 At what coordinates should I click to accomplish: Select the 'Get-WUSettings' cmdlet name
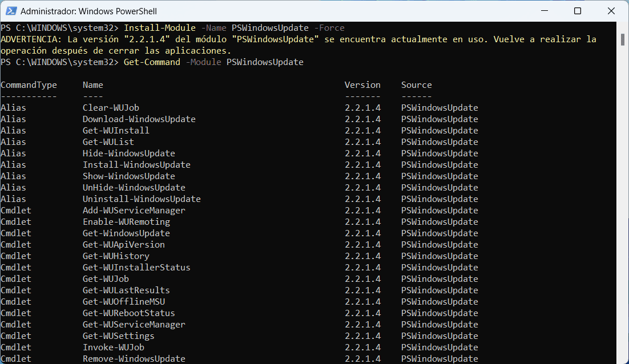pyautogui.click(x=119, y=336)
